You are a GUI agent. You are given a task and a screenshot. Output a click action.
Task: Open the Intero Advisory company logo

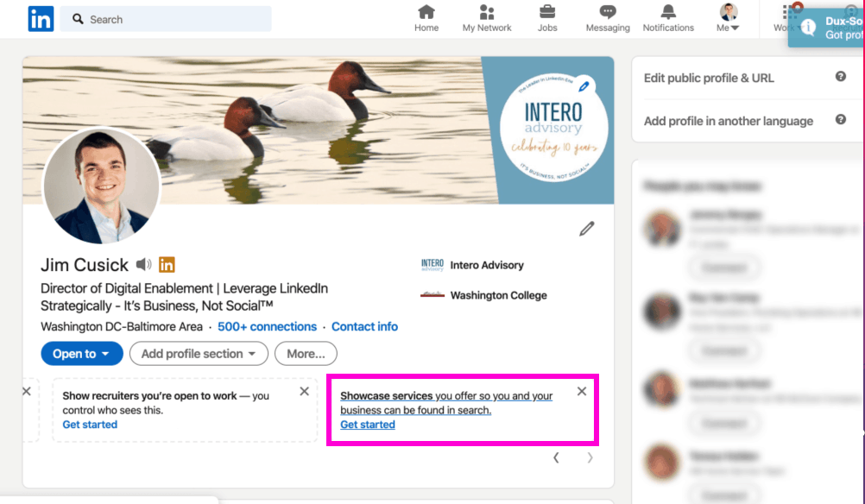pyautogui.click(x=432, y=265)
